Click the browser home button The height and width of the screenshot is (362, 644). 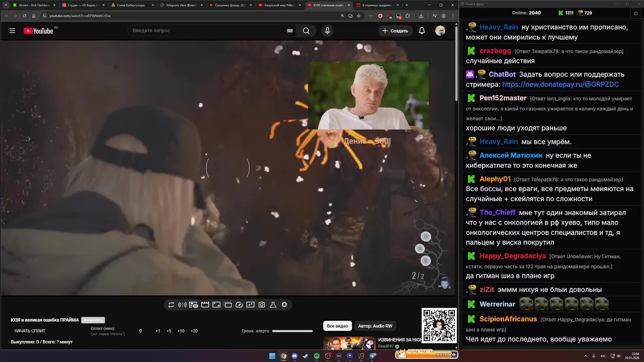pos(34,16)
